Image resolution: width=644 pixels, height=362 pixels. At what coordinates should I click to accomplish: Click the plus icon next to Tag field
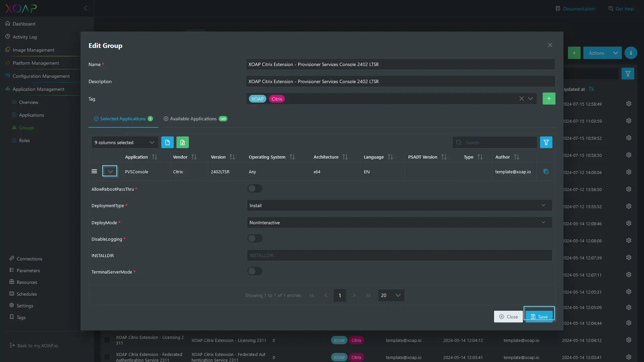pyautogui.click(x=549, y=98)
